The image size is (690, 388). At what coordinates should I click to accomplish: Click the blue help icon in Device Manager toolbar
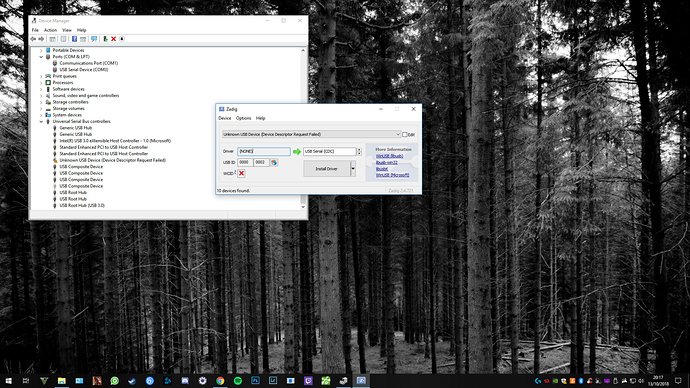point(74,39)
